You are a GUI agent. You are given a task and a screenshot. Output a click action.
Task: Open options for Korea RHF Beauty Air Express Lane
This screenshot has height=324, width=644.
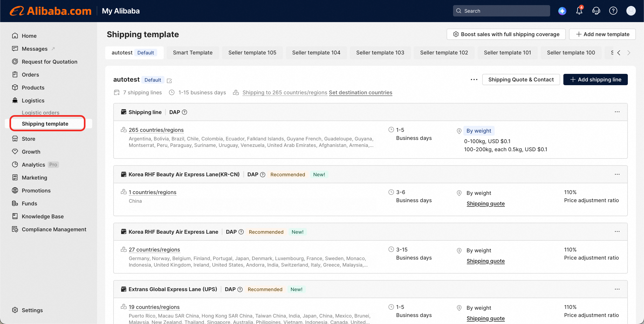pyautogui.click(x=617, y=232)
